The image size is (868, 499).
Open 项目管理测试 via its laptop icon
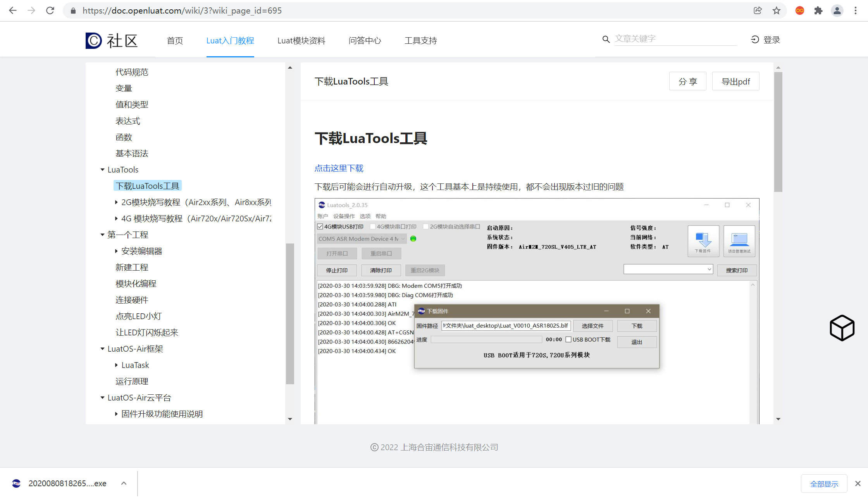(739, 240)
